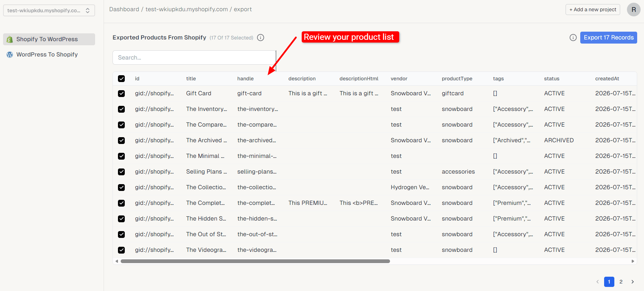Click the id column header
Image resolution: width=644 pixels, height=291 pixels.
pyautogui.click(x=137, y=79)
